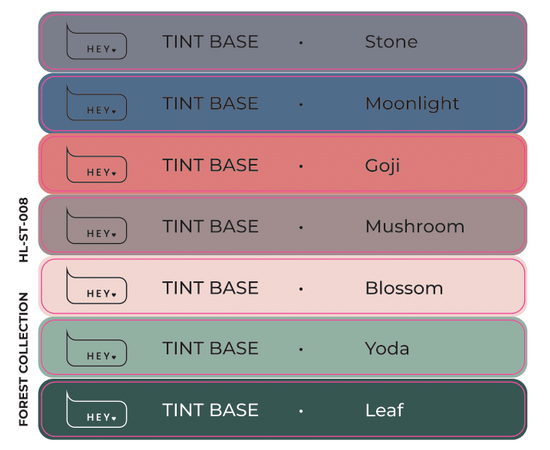Choose the Mushroom color label

pos(415,226)
